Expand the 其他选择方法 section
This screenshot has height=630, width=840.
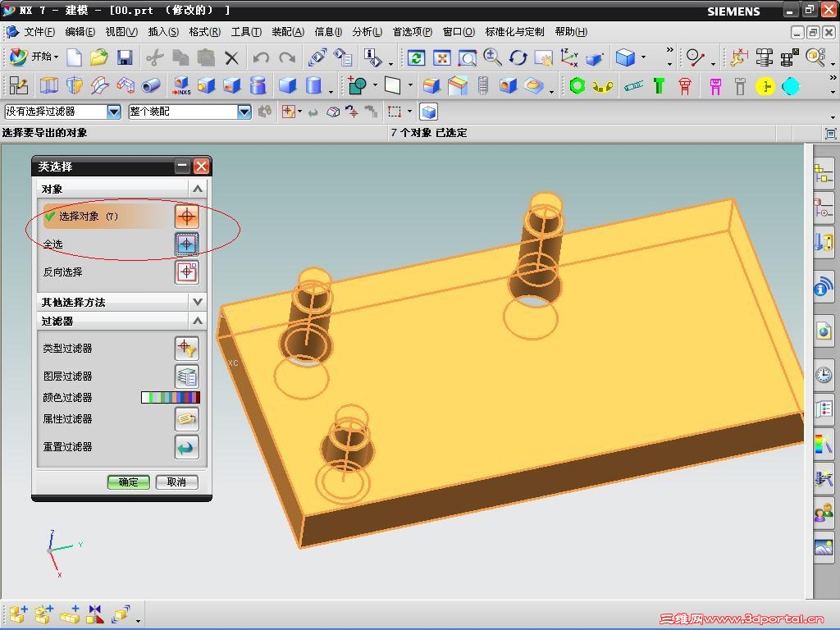(197, 302)
